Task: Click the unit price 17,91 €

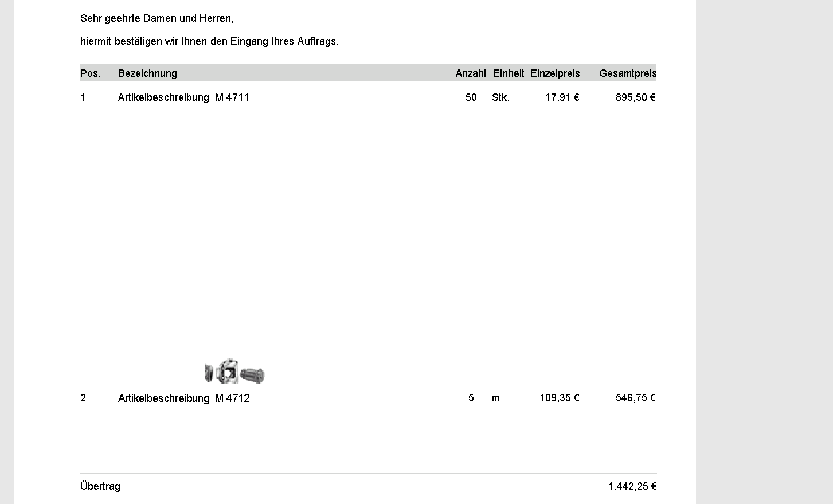Action: coord(562,97)
